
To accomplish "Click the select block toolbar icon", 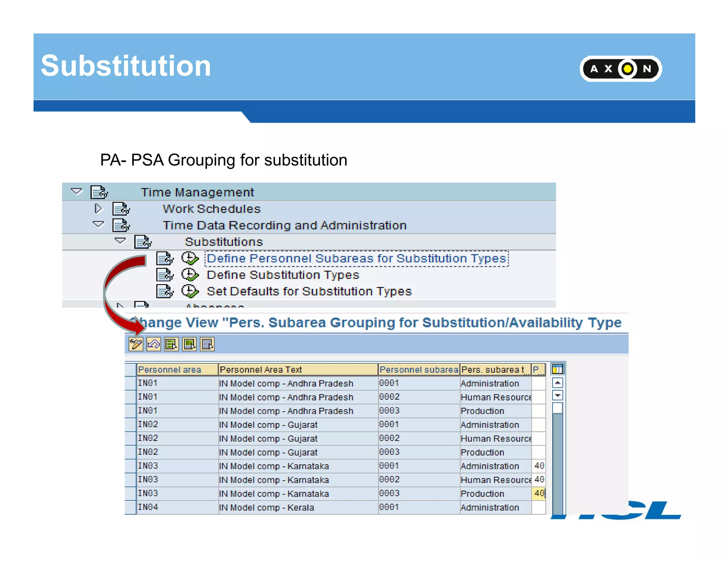I will (189, 344).
